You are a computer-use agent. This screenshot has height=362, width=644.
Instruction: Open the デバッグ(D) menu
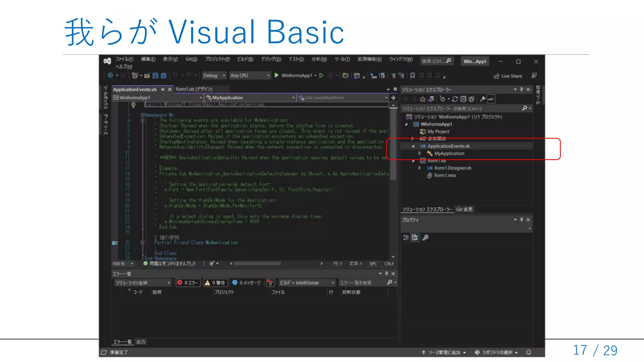[x=271, y=59]
